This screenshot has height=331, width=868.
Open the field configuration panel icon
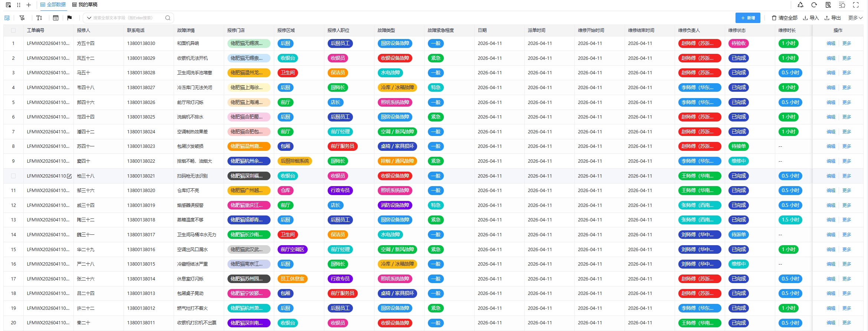[x=56, y=18]
